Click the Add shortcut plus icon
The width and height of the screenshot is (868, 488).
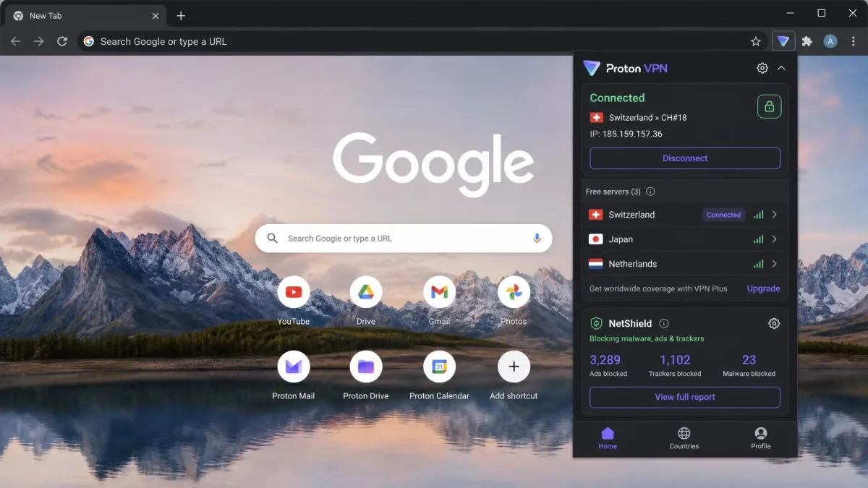click(514, 367)
